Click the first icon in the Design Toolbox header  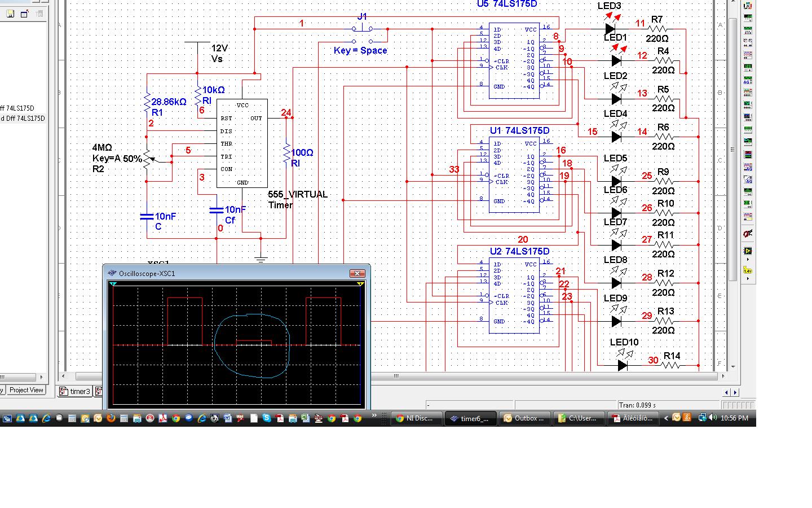pos(10,14)
